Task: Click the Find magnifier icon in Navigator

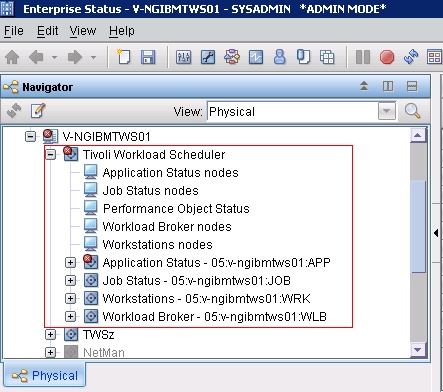Action: (x=412, y=111)
